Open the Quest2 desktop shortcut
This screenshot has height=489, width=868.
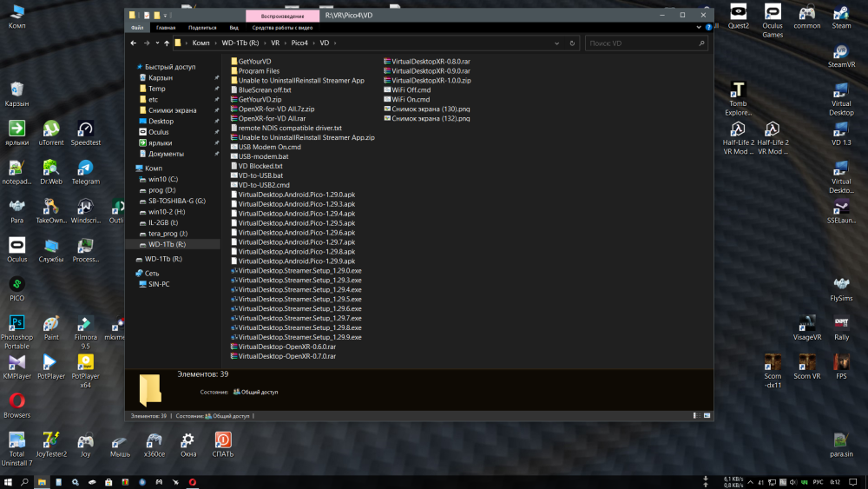738,17
